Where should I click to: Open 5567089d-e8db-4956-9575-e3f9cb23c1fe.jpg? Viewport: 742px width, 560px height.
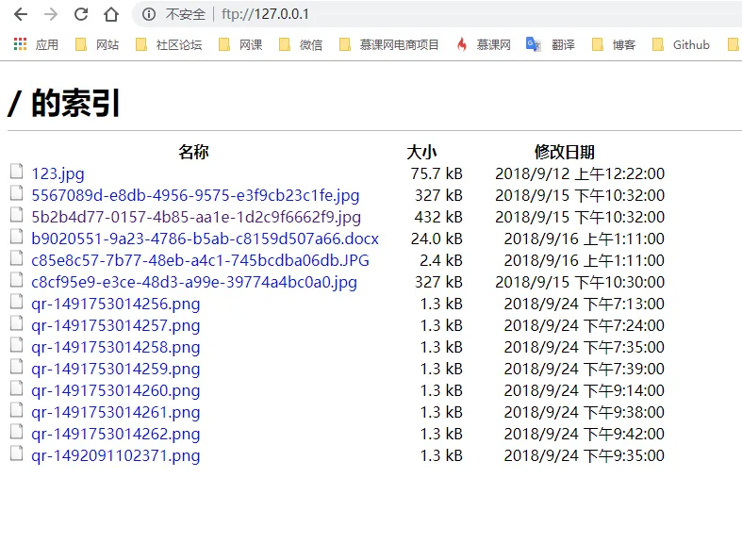coord(195,195)
